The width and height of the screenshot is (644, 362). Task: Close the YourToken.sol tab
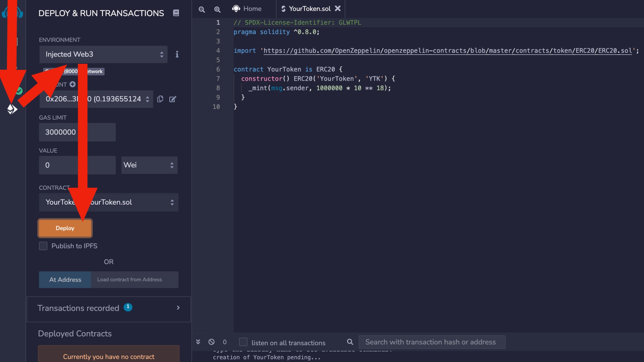coord(338,9)
